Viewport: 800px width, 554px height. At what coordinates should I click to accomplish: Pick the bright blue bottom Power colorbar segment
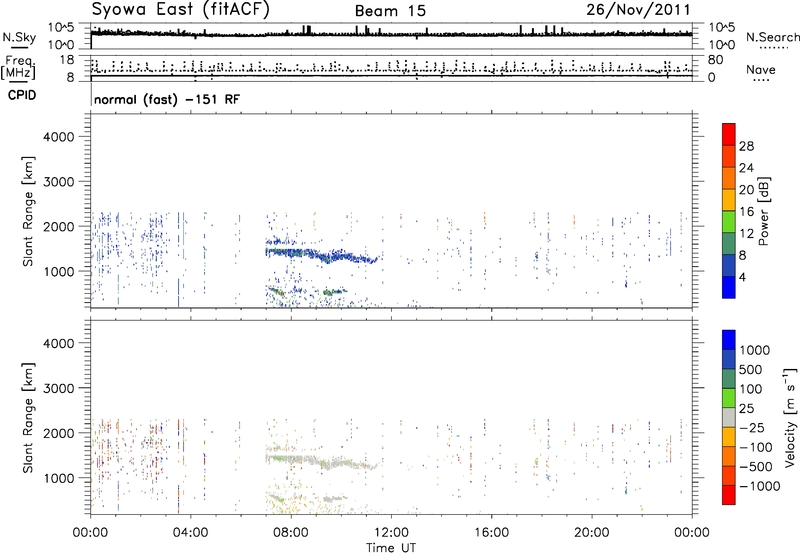[x=729, y=287]
